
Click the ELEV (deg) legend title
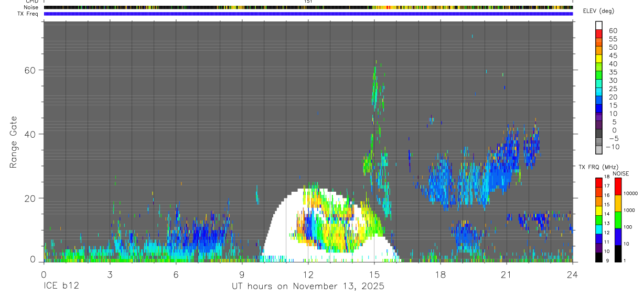598,11
